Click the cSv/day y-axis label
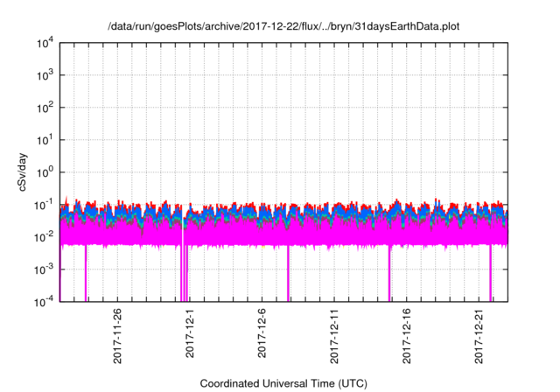The width and height of the screenshot is (560, 392). pyautogui.click(x=21, y=171)
